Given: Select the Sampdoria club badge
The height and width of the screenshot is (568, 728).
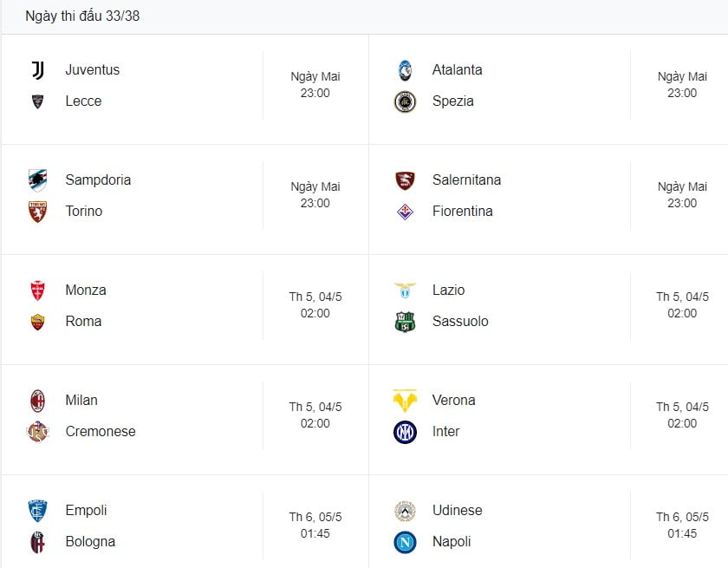Looking at the screenshot, I should pos(38,180).
